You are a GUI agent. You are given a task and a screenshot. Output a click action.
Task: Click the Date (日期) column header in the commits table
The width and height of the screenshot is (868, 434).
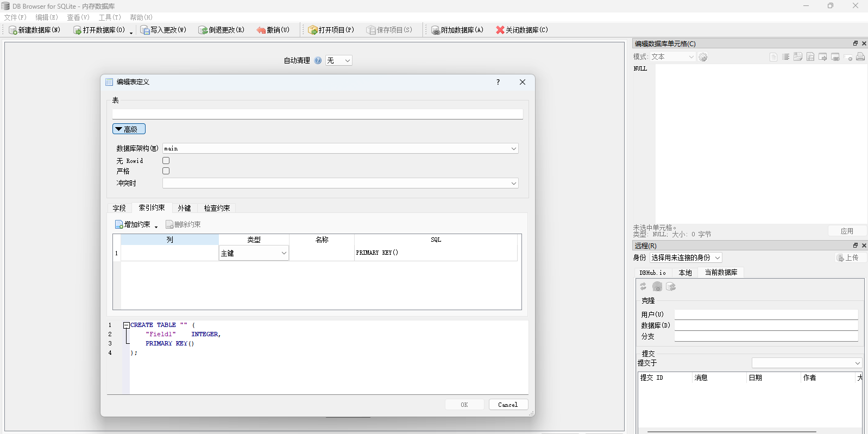(x=774, y=378)
